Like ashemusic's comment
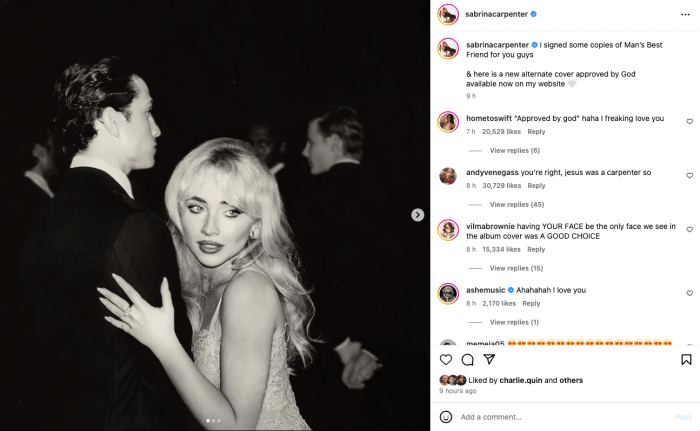The image size is (700, 431). click(689, 294)
